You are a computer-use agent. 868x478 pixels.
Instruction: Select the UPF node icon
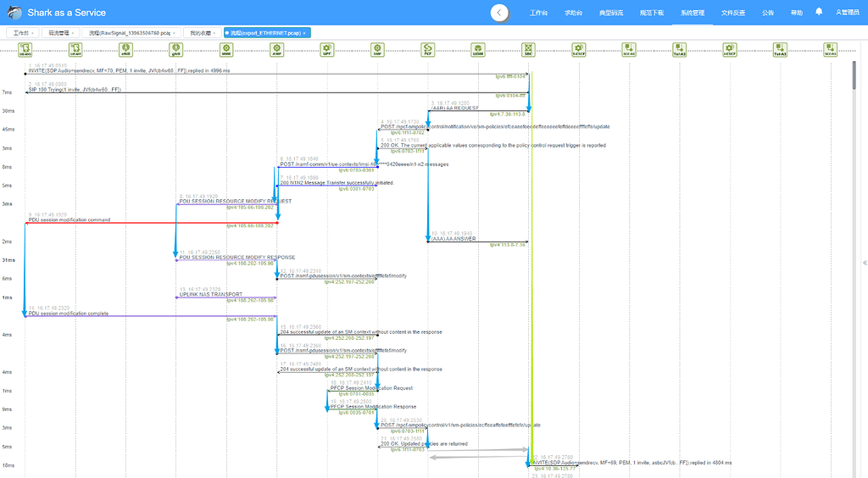pyautogui.click(x=327, y=50)
